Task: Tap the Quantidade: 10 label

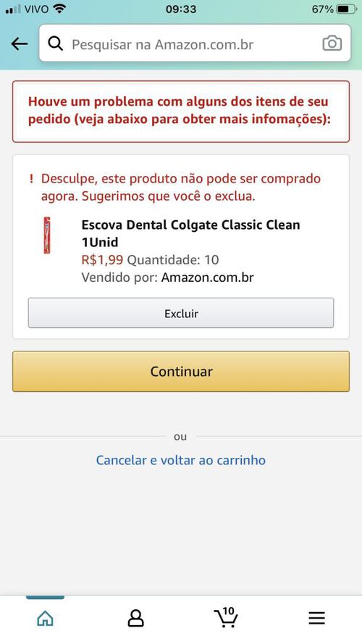Action: point(173,260)
